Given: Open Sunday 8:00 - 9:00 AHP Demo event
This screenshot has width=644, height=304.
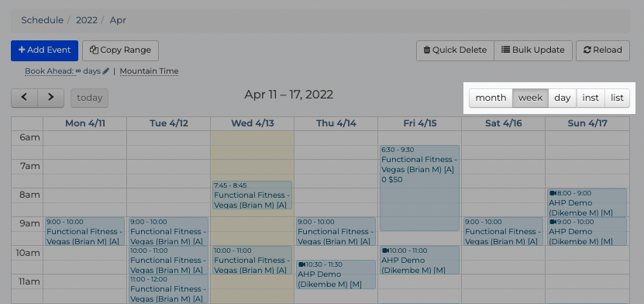Looking at the screenshot, I should click(587, 202).
